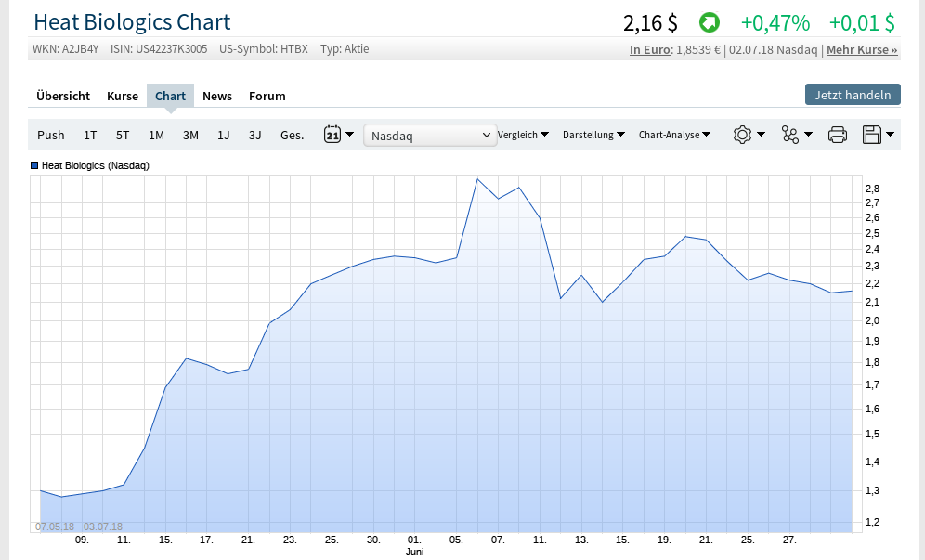
Task: Click the save floppy disk icon
Action: 871,135
